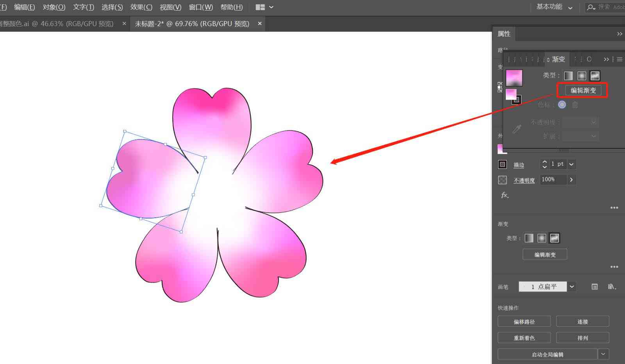Open the brush libraries menu icon

pyautogui.click(x=612, y=287)
